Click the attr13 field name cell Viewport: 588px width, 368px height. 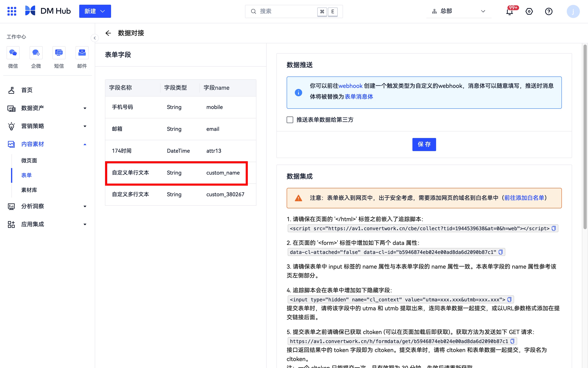pos(214,151)
